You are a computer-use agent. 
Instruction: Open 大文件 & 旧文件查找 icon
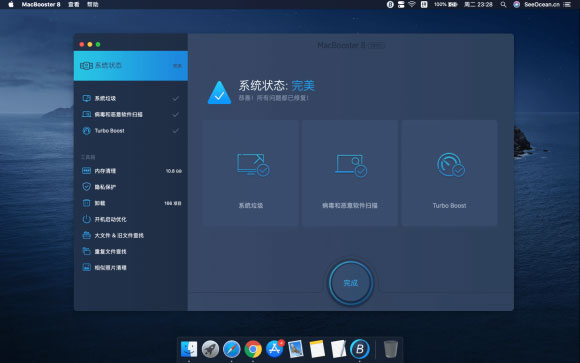pos(87,235)
